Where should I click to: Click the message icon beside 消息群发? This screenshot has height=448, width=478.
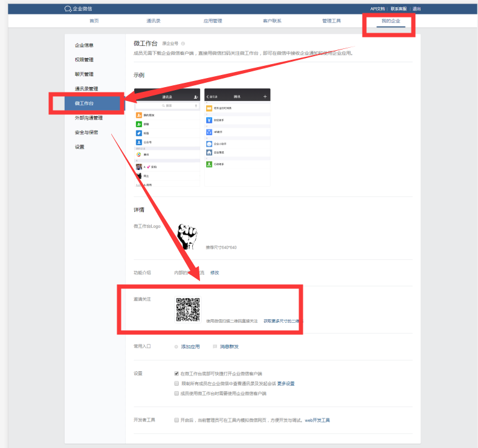click(x=215, y=347)
